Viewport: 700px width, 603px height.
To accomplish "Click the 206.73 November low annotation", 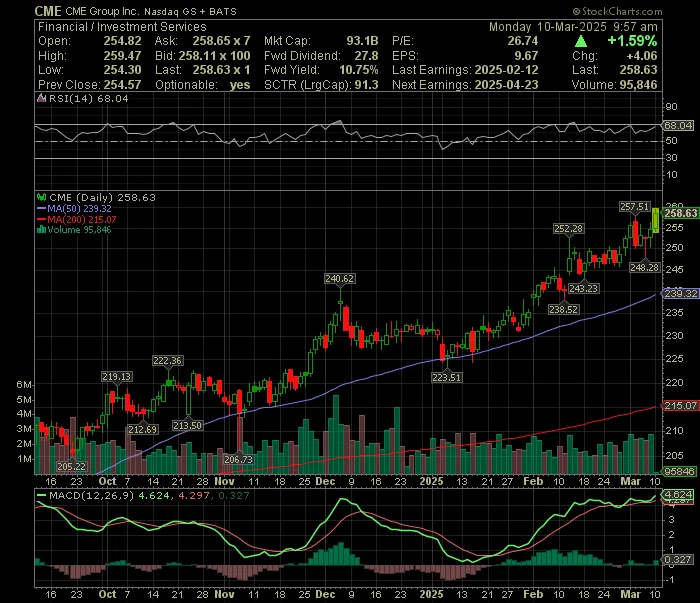I will (x=239, y=459).
